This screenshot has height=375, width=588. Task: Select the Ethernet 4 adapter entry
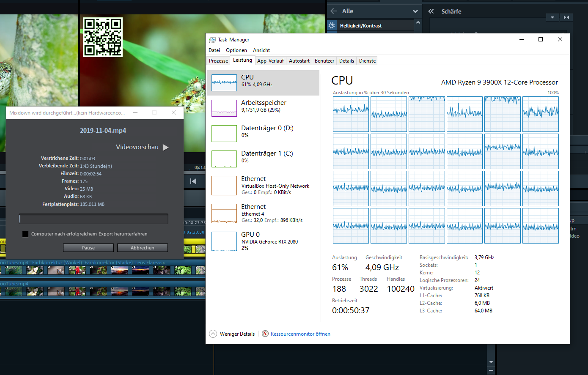click(263, 214)
